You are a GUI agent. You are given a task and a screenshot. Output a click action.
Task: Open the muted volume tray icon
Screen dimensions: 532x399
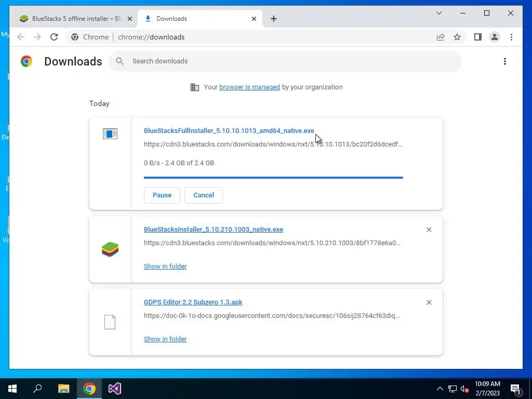pos(464,389)
